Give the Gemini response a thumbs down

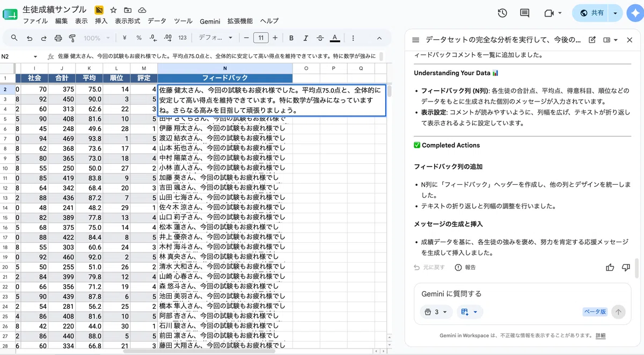[x=626, y=267]
